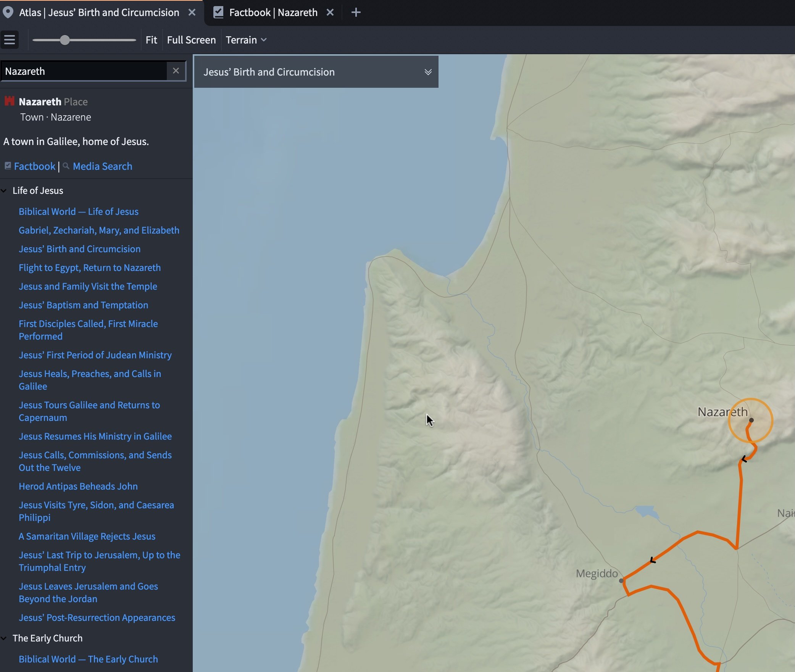Click the Atlas tab map pin icon
Image resolution: width=795 pixels, height=672 pixels.
coord(8,13)
